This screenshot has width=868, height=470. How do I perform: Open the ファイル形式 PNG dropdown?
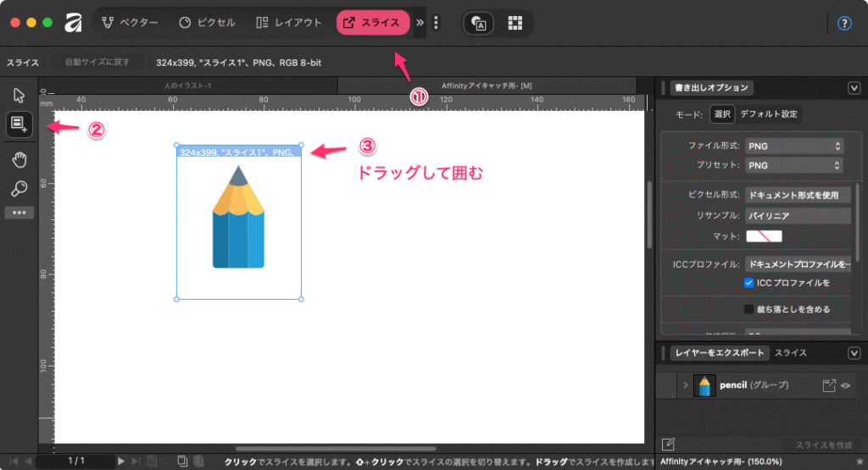coord(795,147)
